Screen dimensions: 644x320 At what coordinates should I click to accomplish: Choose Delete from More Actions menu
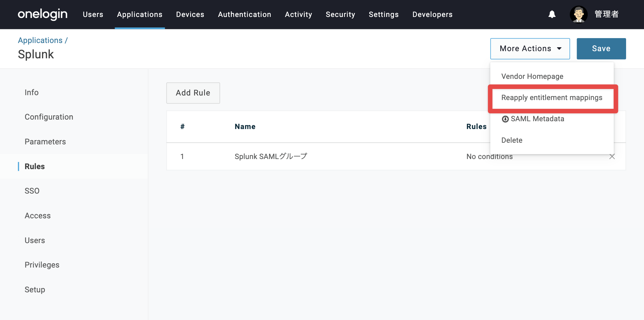pos(552,140)
